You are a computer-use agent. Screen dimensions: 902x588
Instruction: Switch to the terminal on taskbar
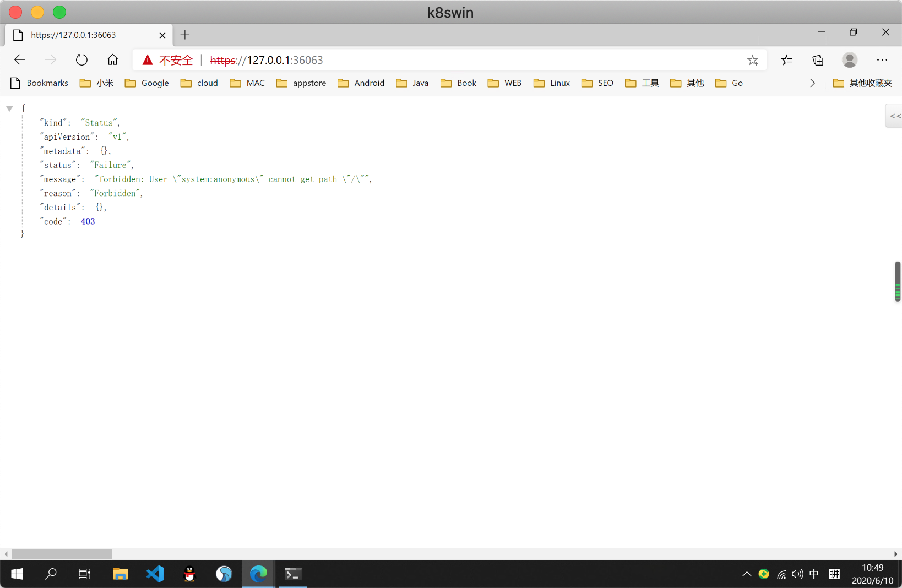pos(292,574)
